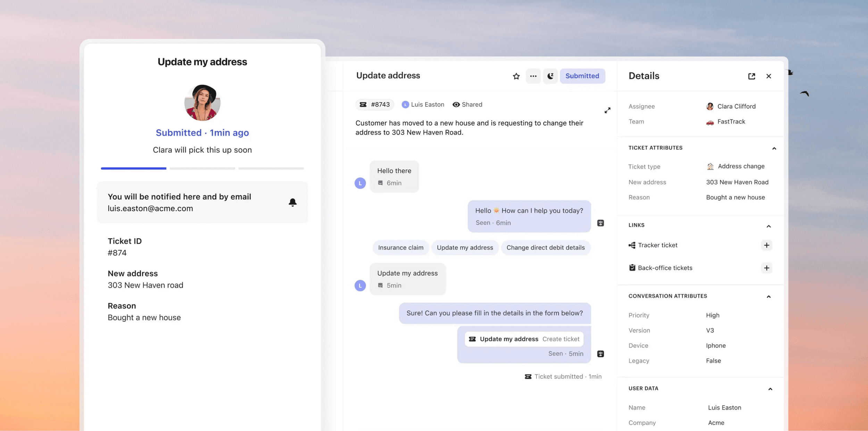The width and height of the screenshot is (868, 431).
Task: Click the FastTrack team car icon
Action: 710,122
